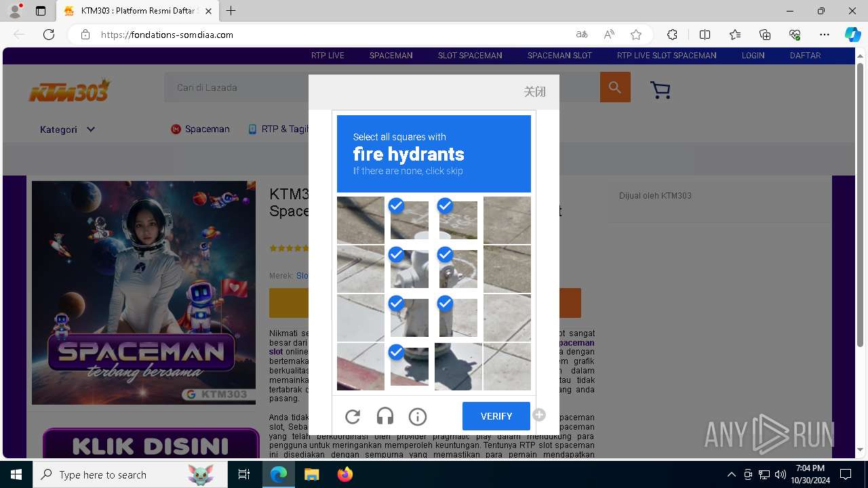
Task: Click the VERIFY captcha button
Action: (496, 416)
